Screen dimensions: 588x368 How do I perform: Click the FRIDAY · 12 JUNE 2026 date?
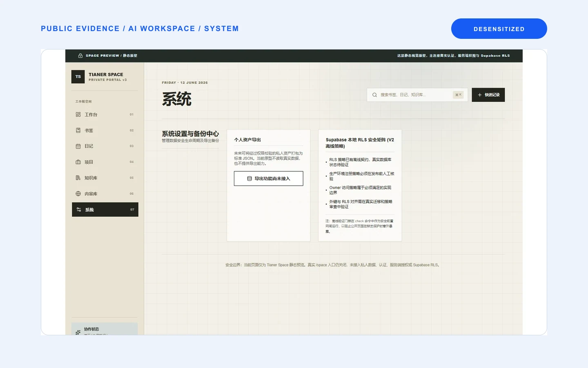185,83
